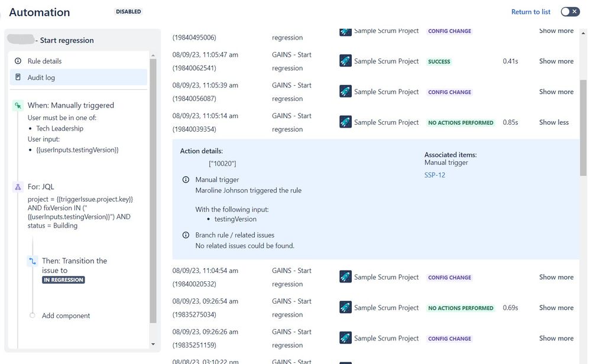Viewport: 590px width, 364px height.
Task: Show more for 09:26:26 am entry
Action: pyautogui.click(x=556, y=338)
